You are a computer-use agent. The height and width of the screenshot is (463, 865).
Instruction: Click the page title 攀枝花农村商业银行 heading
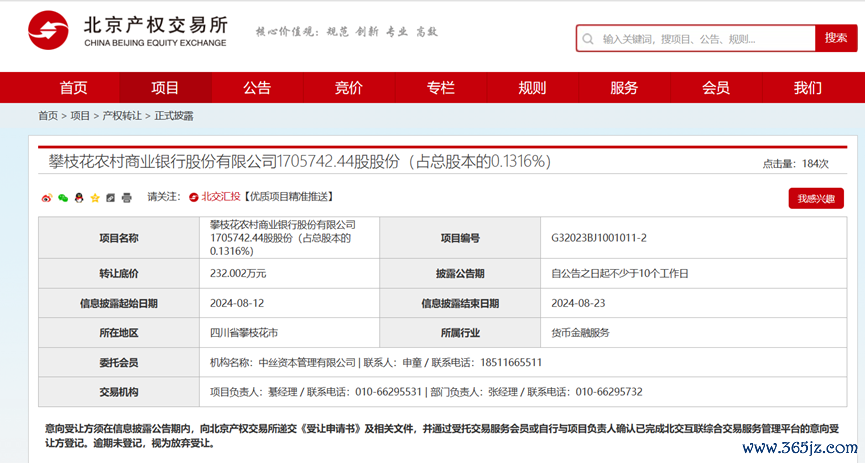[300, 162]
